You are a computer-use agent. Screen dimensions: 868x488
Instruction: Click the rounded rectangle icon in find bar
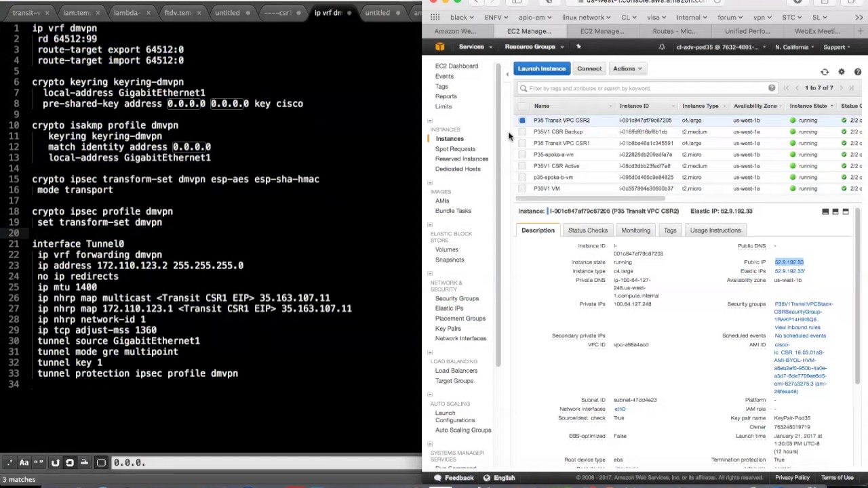point(101,462)
